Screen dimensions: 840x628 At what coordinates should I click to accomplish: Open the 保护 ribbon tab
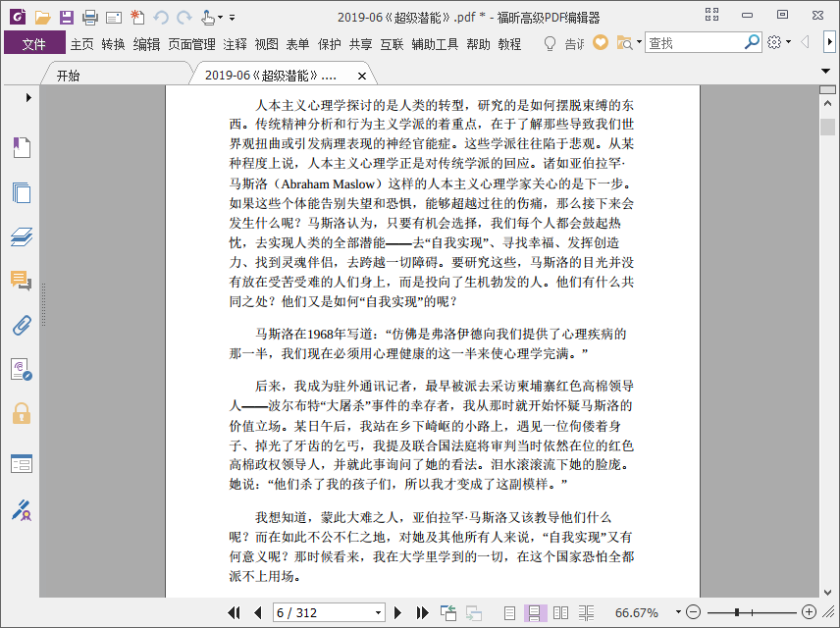pos(329,44)
